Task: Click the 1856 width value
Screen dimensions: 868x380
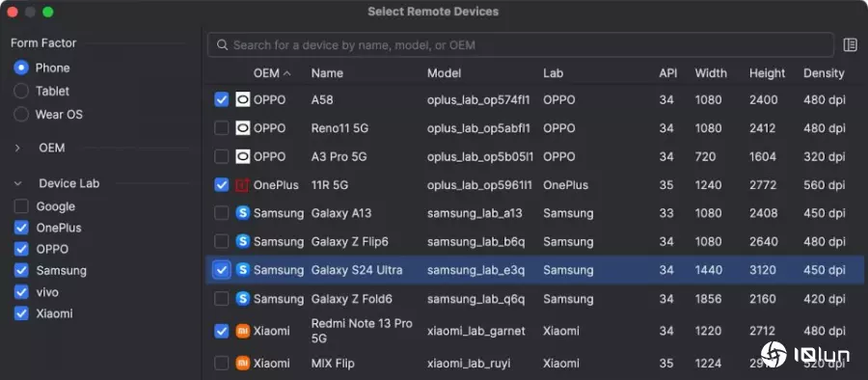Action: pos(708,299)
